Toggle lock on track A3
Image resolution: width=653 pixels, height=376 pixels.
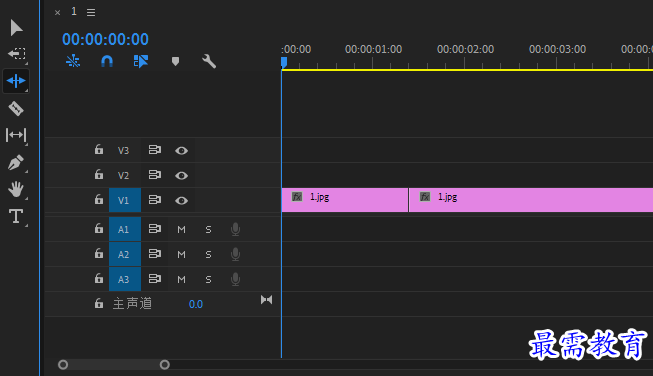point(99,279)
